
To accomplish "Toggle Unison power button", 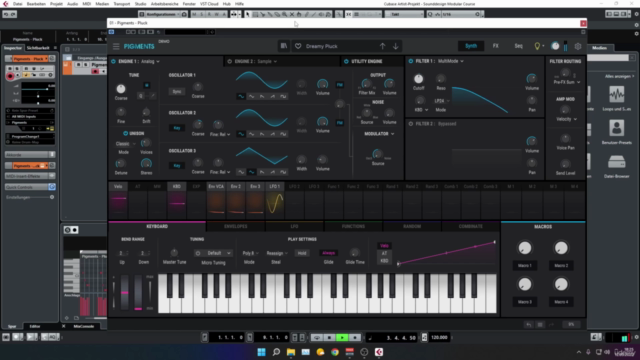I will [x=125, y=133].
